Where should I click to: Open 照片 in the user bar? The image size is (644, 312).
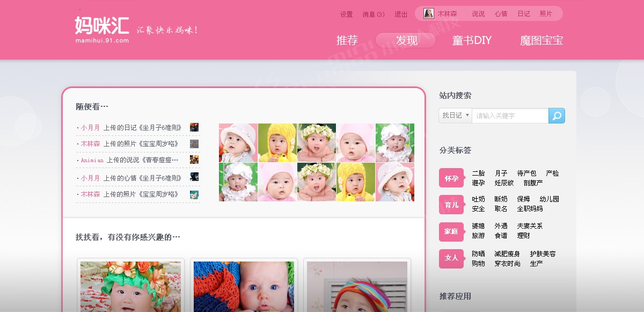546,14
